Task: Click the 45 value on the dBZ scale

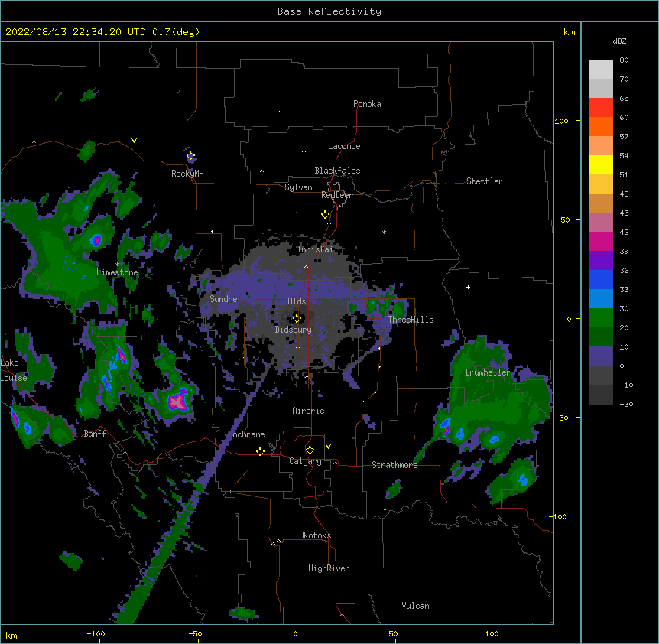Action: tap(624, 213)
